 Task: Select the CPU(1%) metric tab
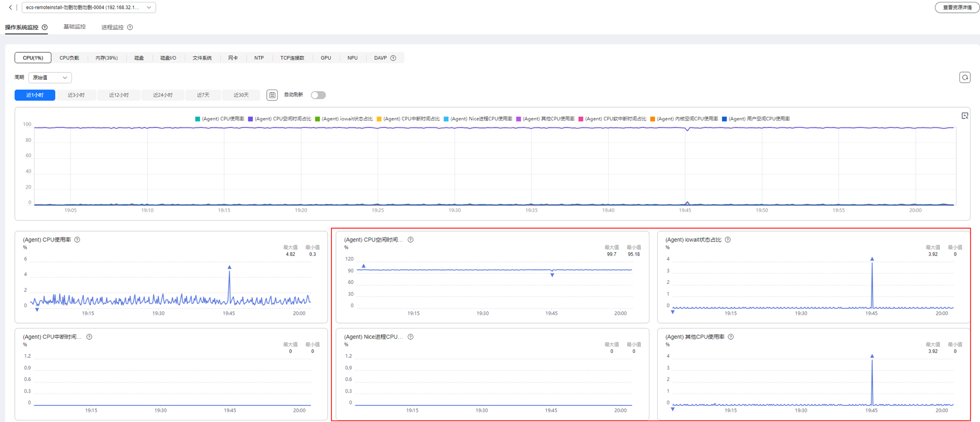pos(33,58)
